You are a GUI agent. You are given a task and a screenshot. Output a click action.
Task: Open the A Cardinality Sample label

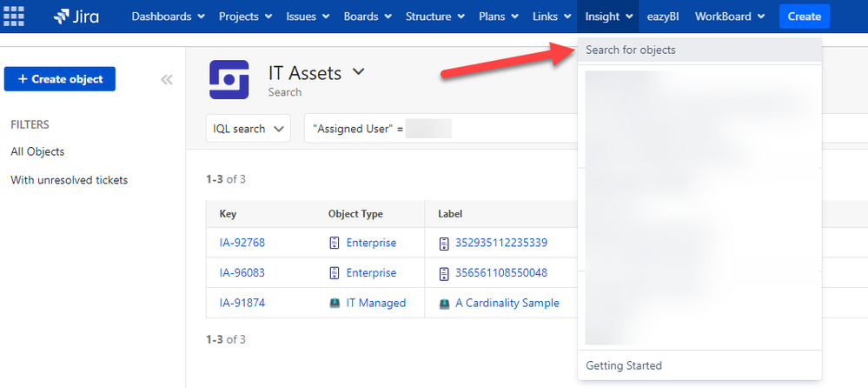coord(507,304)
